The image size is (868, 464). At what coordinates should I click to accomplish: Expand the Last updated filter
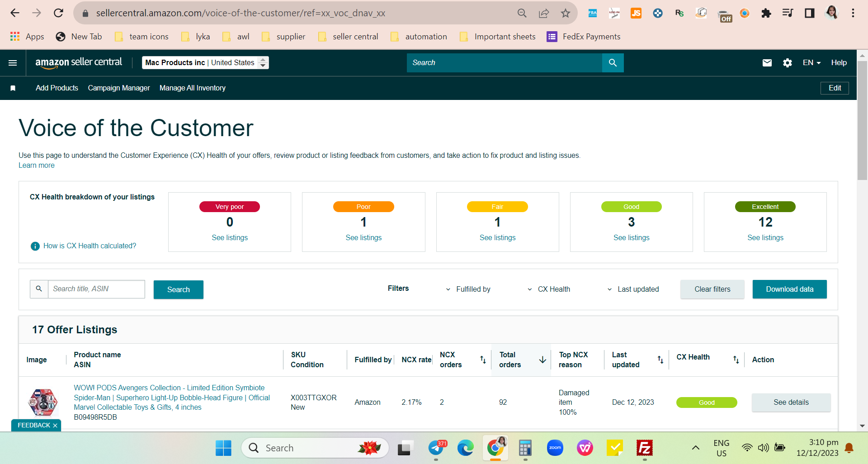point(633,289)
